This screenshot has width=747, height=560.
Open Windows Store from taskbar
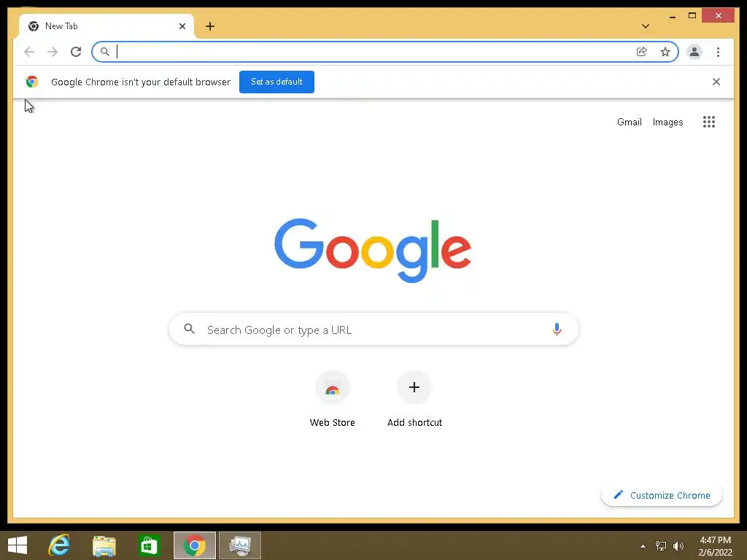pos(149,545)
